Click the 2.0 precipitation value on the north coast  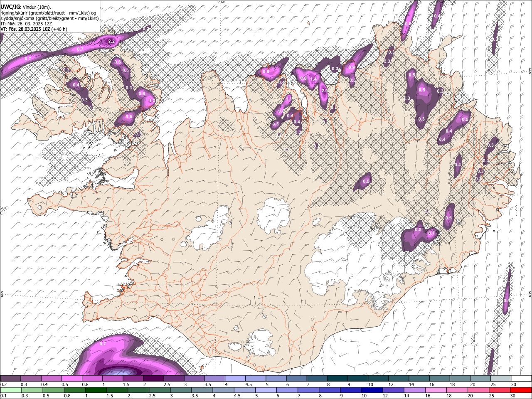325,91
